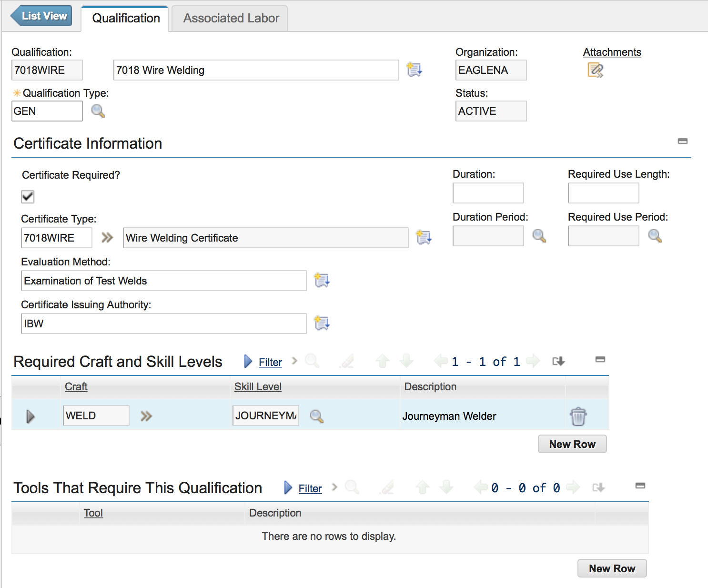Open the Required Use Period lookup magnifier
This screenshot has height=588, width=708.
click(655, 236)
